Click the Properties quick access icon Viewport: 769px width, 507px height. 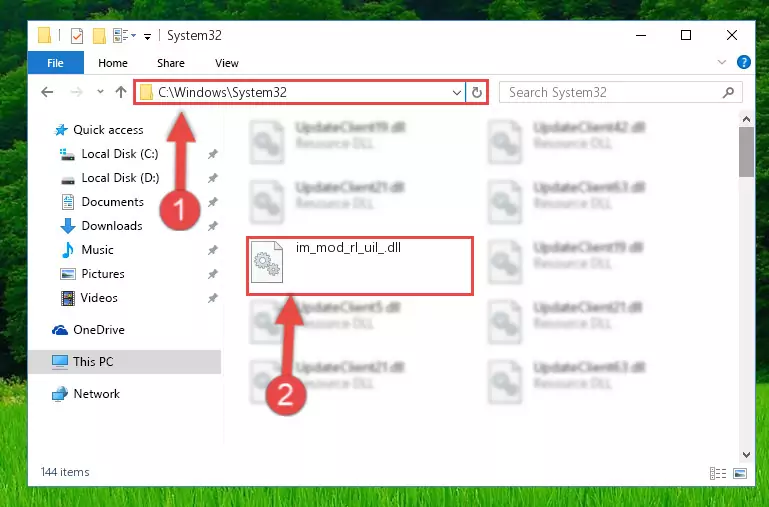[x=77, y=36]
